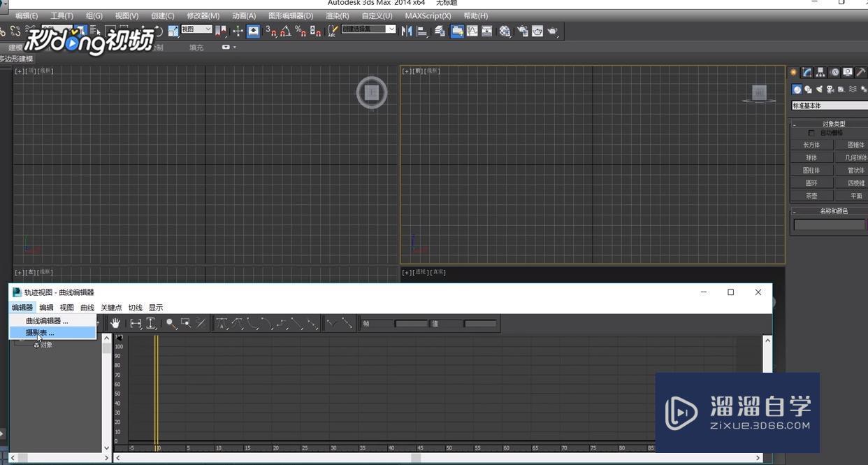868x465 pixels.
Task: Select Lights category in Create panel
Action: 819,90
